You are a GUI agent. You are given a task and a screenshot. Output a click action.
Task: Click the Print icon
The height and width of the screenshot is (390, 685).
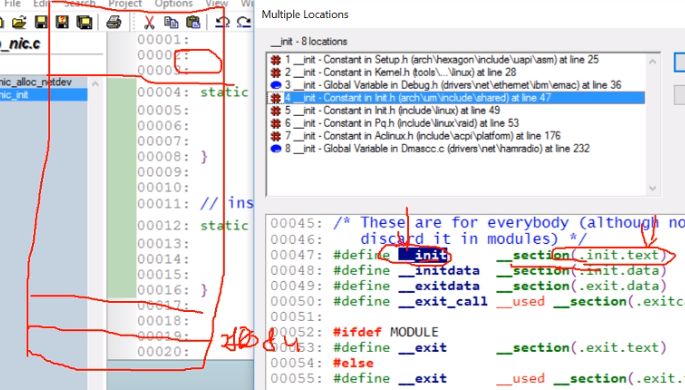point(114,22)
